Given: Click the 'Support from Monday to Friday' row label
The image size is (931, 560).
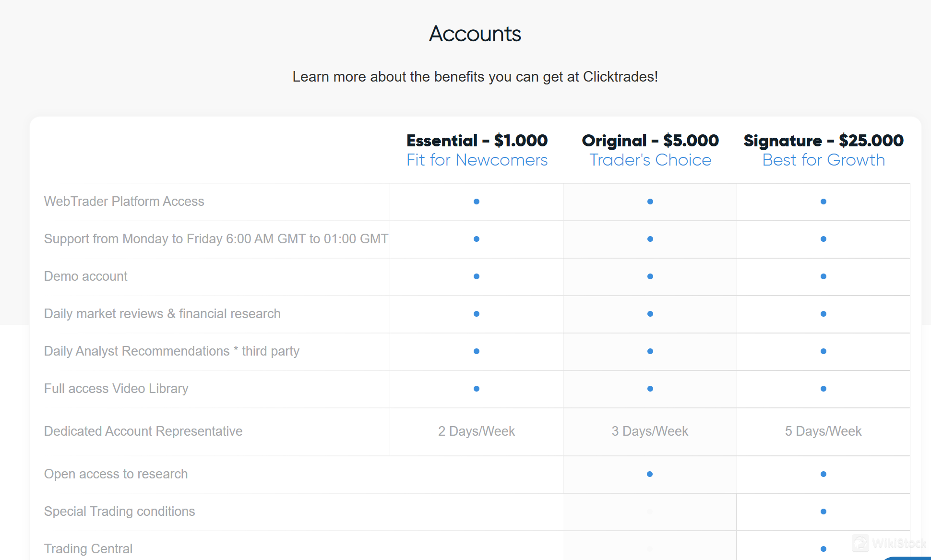Looking at the screenshot, I should point(216,239).
